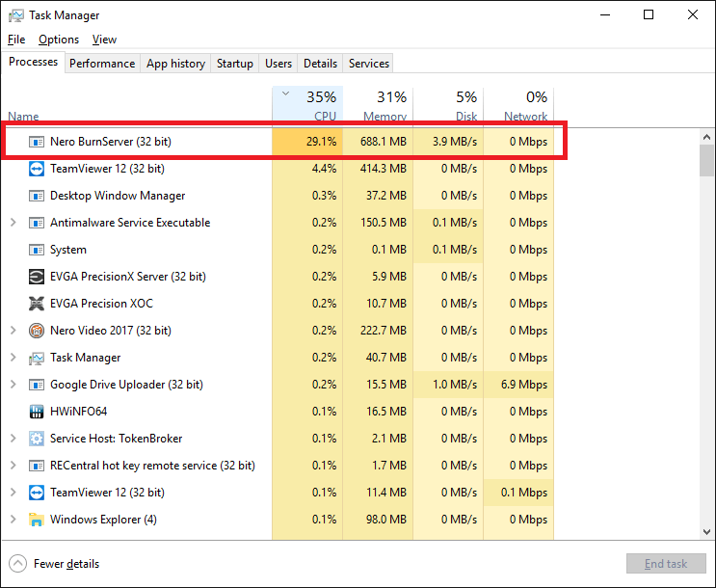This screenshot has width=716, height=588.
Task: Click the 222.7 MB memory value
Action: [384, 331]
